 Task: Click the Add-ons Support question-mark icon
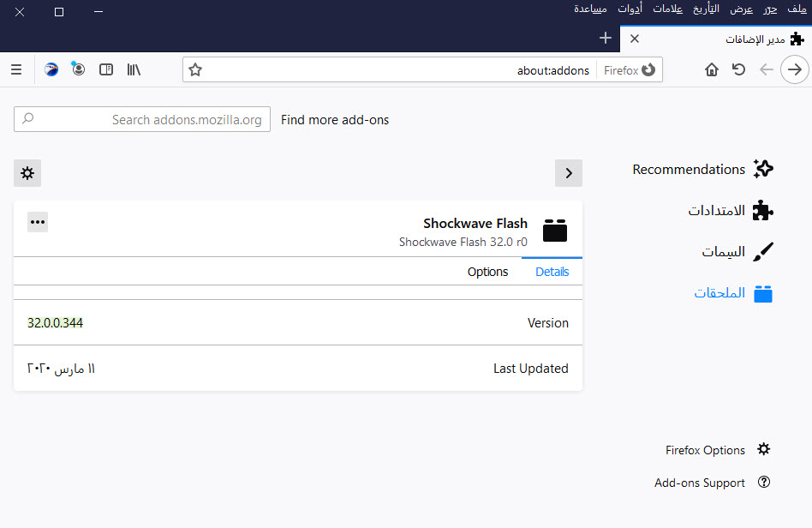coord(764,482)
